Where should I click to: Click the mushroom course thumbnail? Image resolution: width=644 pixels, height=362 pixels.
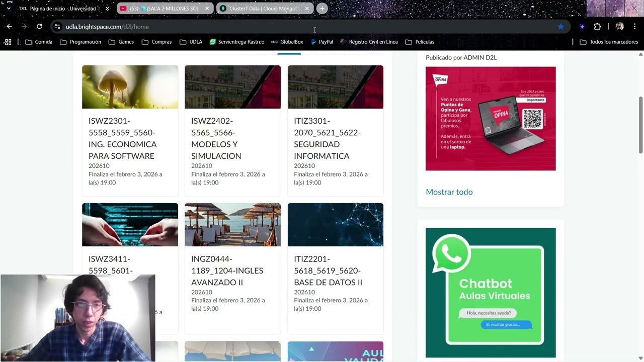(130, 87)
